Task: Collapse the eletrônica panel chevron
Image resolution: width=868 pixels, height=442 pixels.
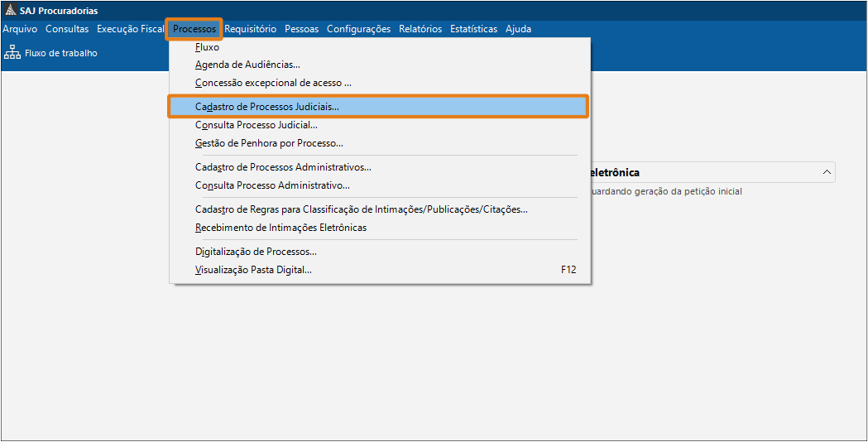Action: click(x=827, y=172)
